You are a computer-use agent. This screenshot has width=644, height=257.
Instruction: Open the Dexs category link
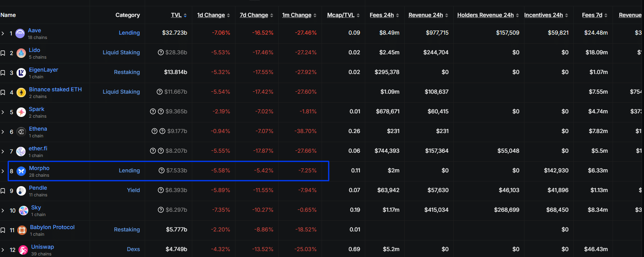pos(133,249)
